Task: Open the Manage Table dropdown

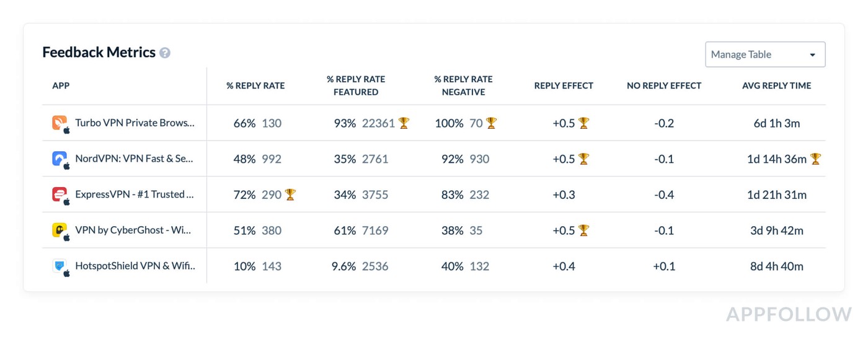Action: (x=764, y=55)
